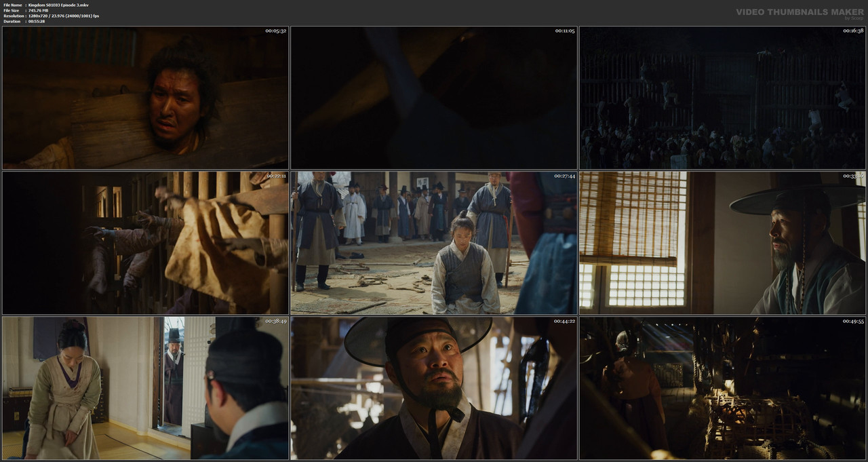Click the 00:38:49 timestamp
This screenshot has height=462, width=868.
tap(276, 321)
